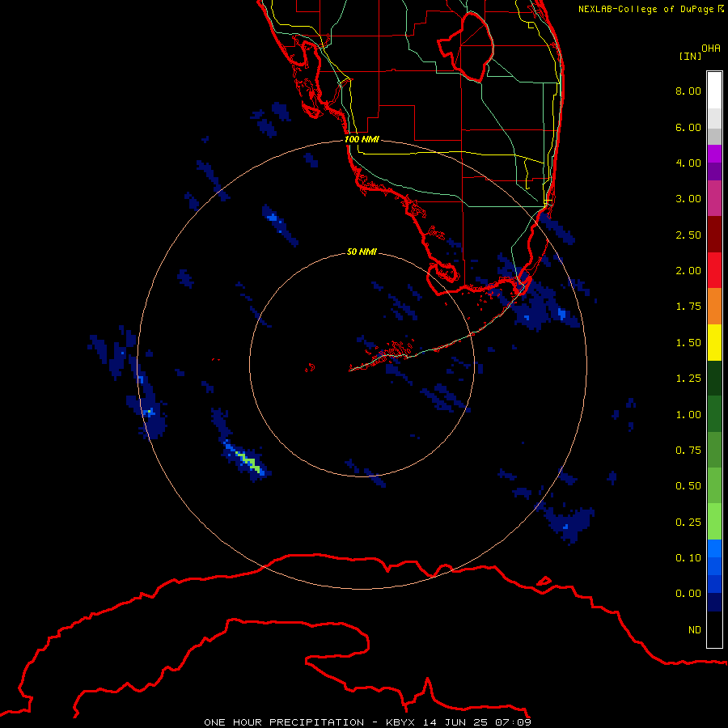Screen dimensions: 728x728
Task: Click the OHA product code label
Action: click(711, 49)
